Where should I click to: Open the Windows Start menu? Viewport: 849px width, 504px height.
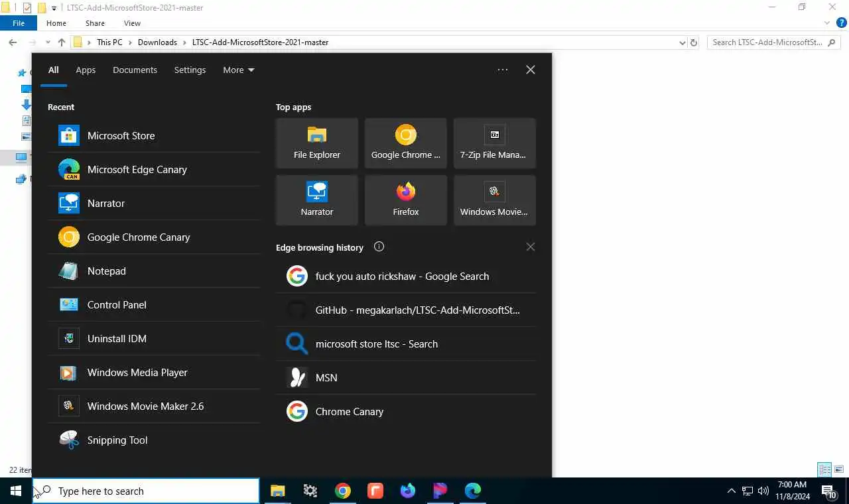point(16,491)
